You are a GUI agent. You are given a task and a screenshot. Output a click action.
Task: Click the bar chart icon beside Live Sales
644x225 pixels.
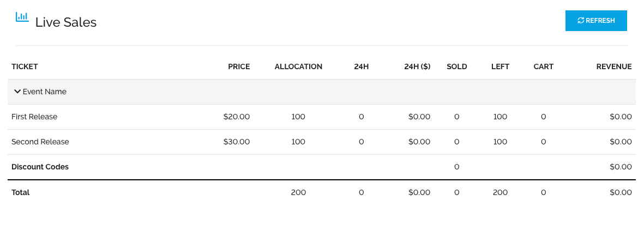[22, 17]
